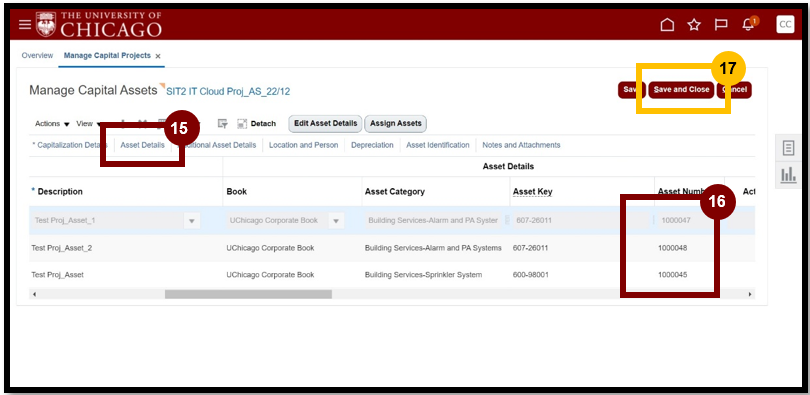Click the Save button
810x395 pixels.
pos(631,90)
